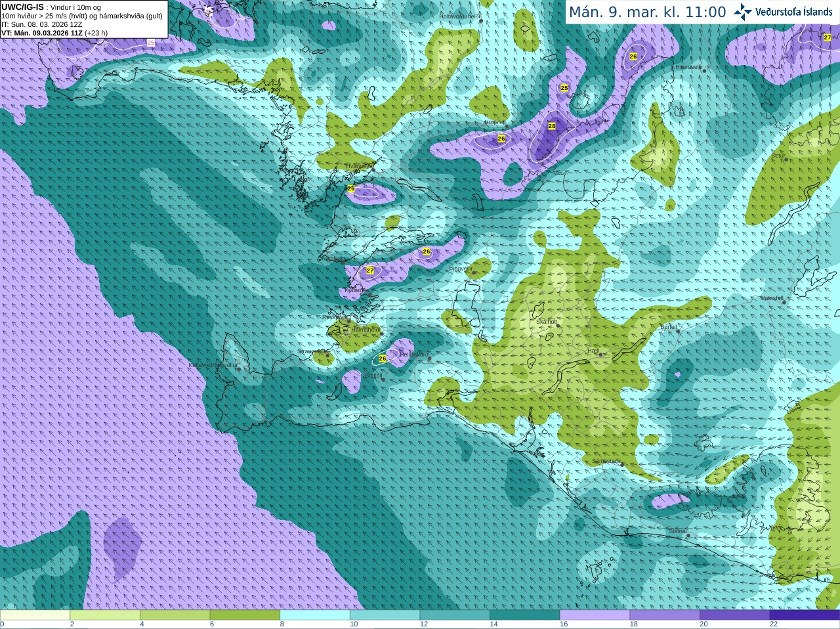840x629 pixels.
Task: Select the Bláfjöll station label
Action: (373, 376)
